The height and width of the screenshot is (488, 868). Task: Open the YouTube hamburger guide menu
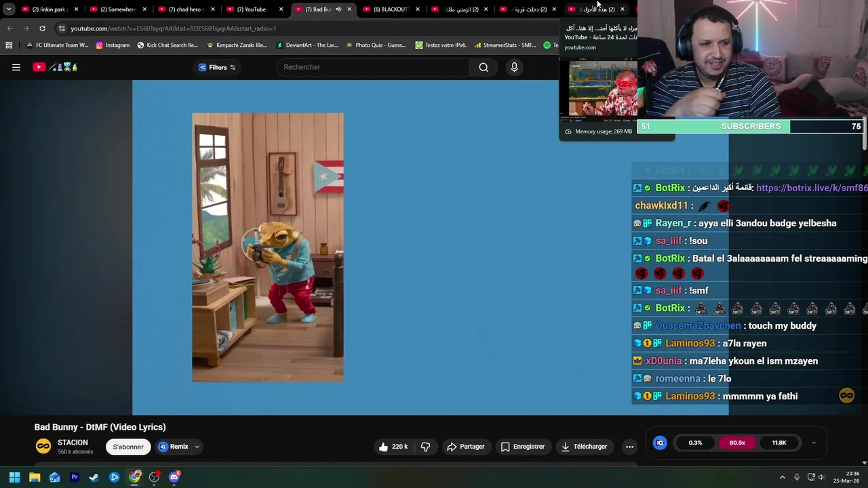16,67
